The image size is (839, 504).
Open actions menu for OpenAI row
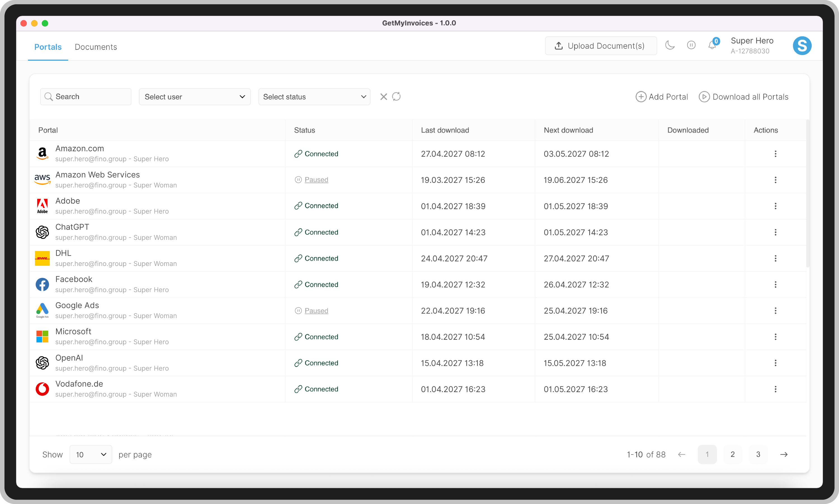click(775, 363)
